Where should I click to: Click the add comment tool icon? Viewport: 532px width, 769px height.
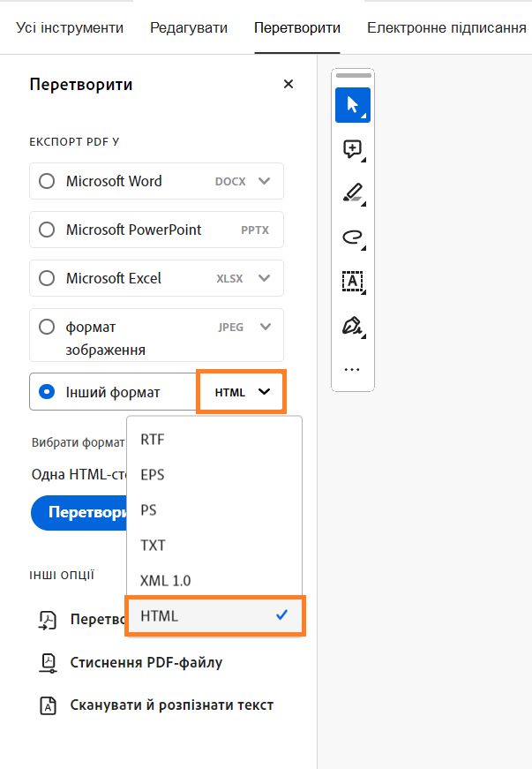352,149
